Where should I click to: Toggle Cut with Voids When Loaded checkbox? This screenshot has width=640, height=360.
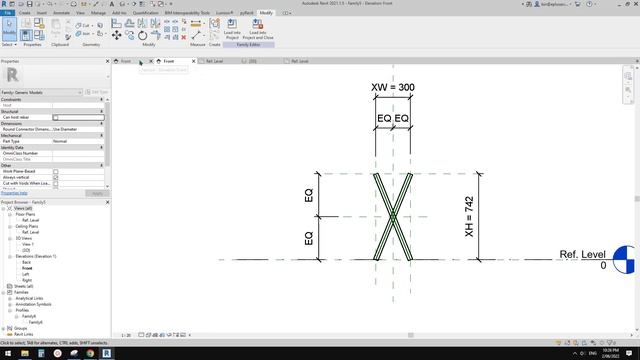56,184
